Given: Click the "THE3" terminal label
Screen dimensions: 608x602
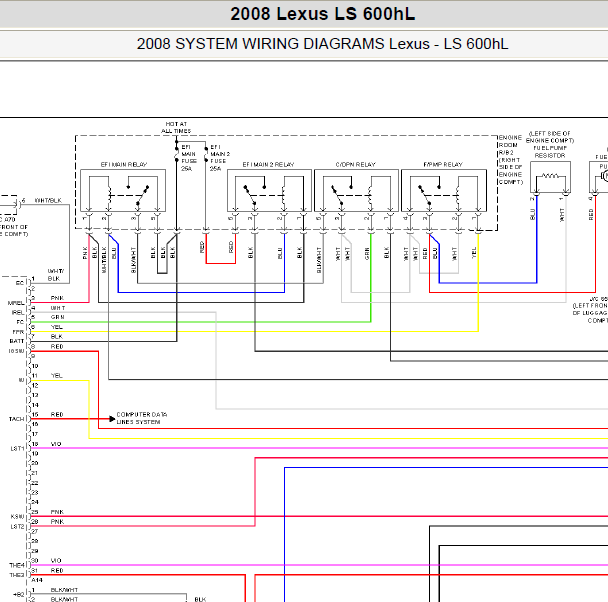Looking at the screenshot, I should pos(17,575).
